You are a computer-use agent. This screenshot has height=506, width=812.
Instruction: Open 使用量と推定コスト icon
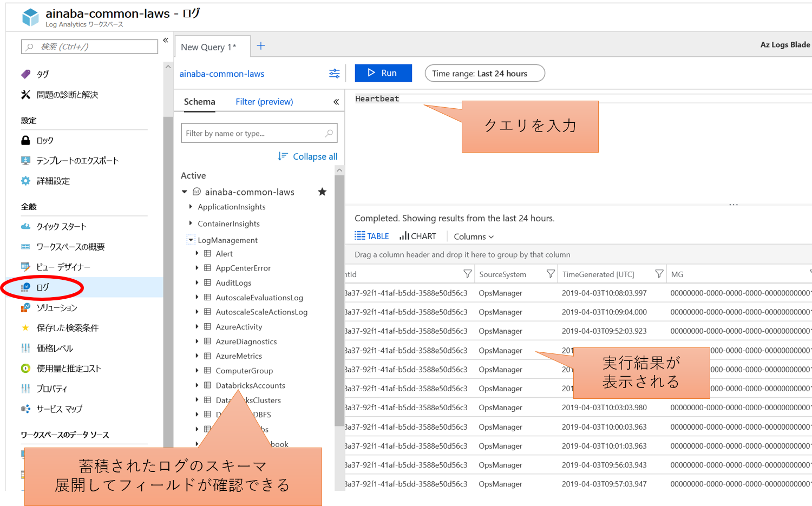[25, 369]
